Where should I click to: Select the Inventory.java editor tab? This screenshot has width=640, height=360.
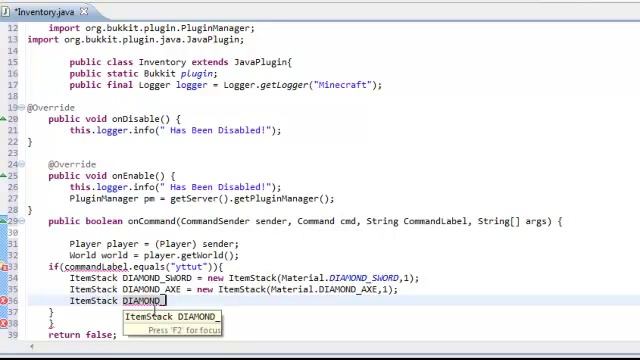click(x=45, y=12)
